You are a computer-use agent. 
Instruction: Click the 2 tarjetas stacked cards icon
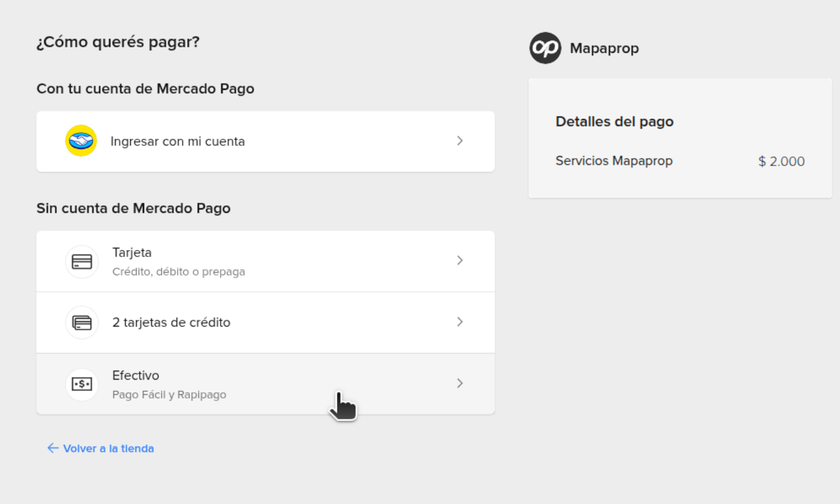tap(82, 323)
